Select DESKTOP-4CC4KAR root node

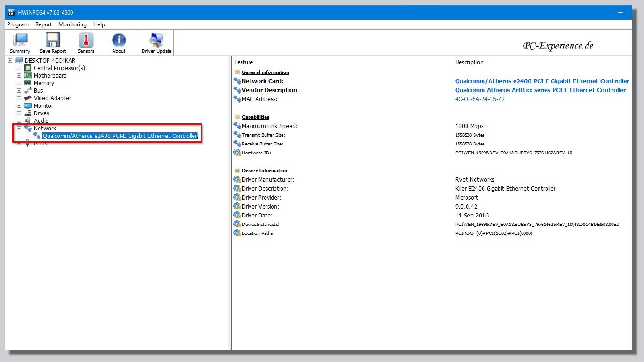point(50,61)
